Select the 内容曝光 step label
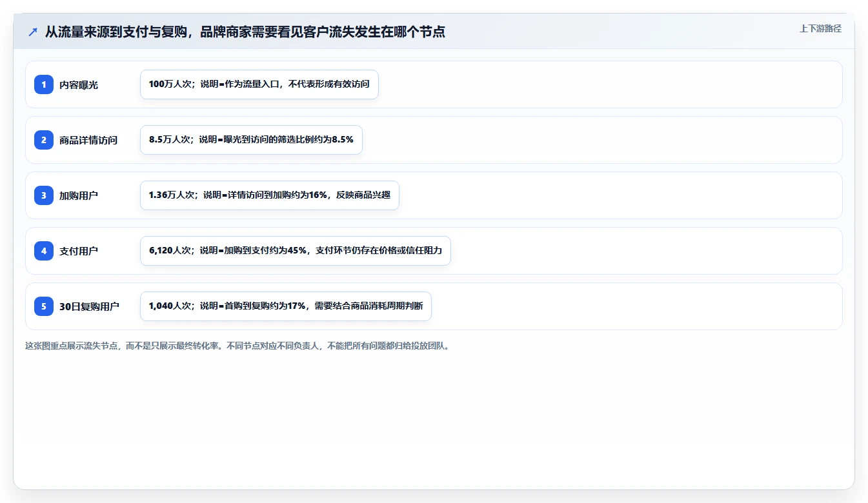 pos(79,84)
